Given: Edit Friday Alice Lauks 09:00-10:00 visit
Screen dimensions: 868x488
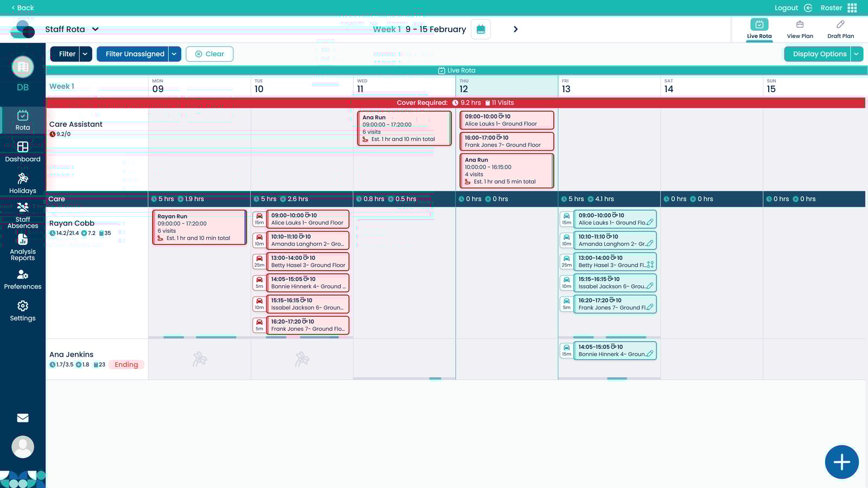Looking at the screenshot, I should click(x=650, y=222).
